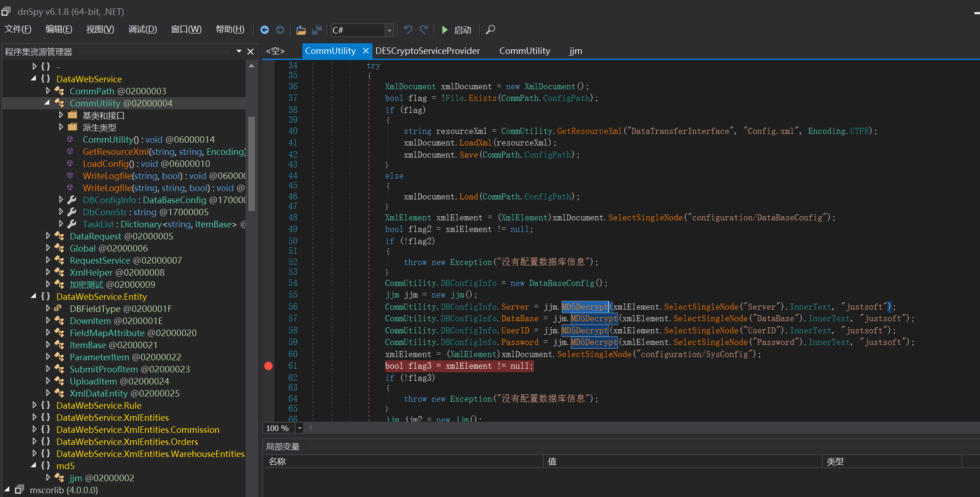Image resolution: width=980 pixels, height=497 pixels.
Task: Open the C# language dropdown
Action: (389, 30)
